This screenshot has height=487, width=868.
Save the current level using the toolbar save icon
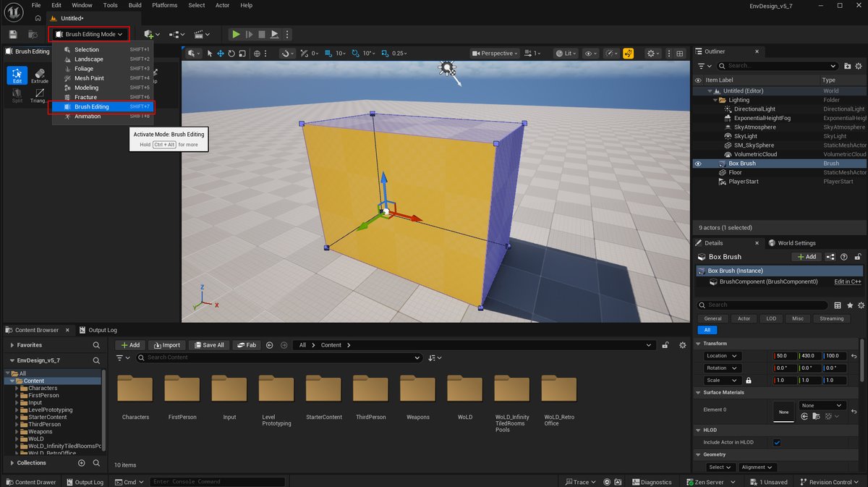click(13, 34)
